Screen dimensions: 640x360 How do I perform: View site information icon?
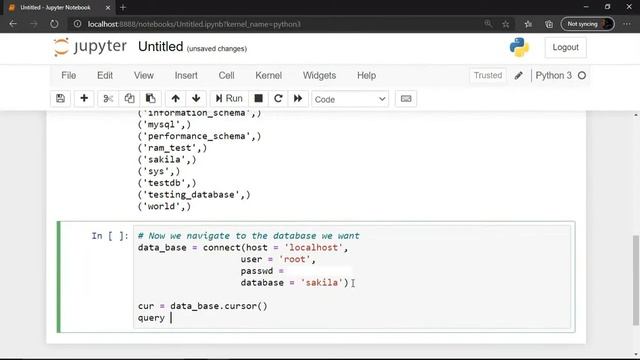pyautogui.click(x=77, y=24)
